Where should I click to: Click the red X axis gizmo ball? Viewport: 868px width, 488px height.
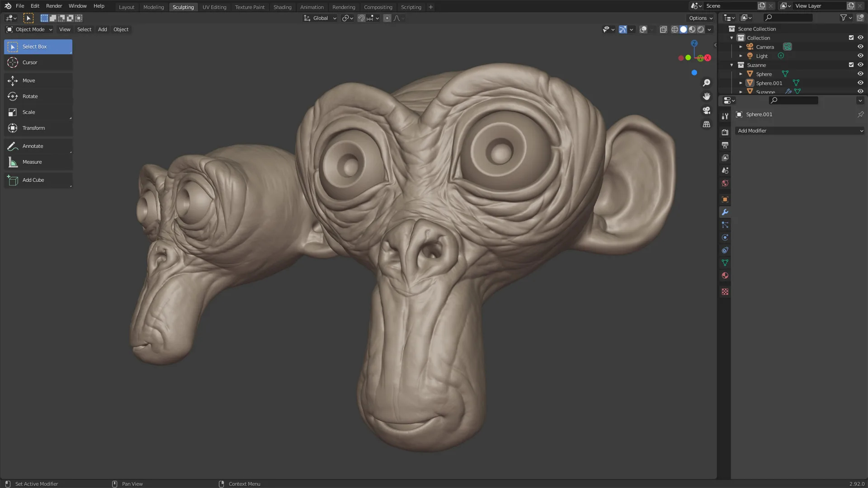(x=708, y=58)
